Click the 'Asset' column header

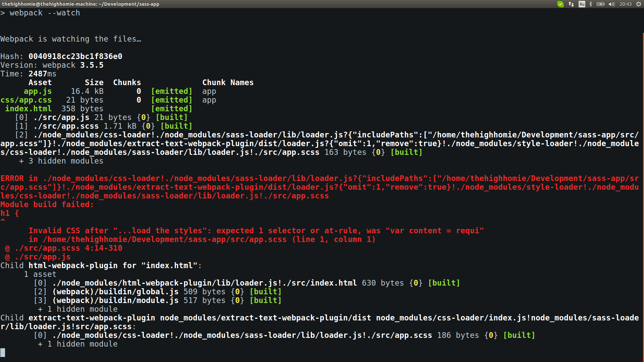pos(40,82)
